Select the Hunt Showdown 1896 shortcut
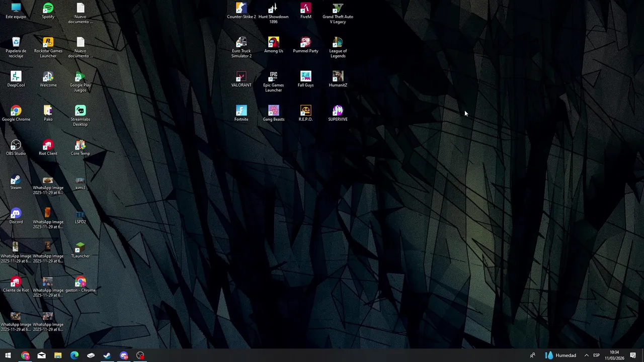The height and width of the screenshot is (362, 644). (274, 14)
